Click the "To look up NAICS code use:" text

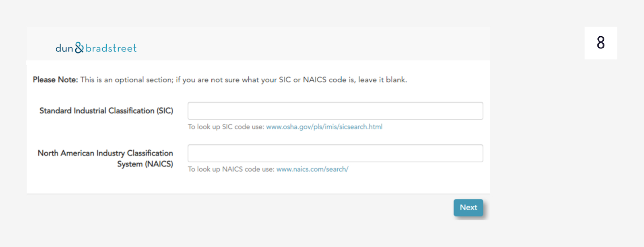tap(231, 169)
